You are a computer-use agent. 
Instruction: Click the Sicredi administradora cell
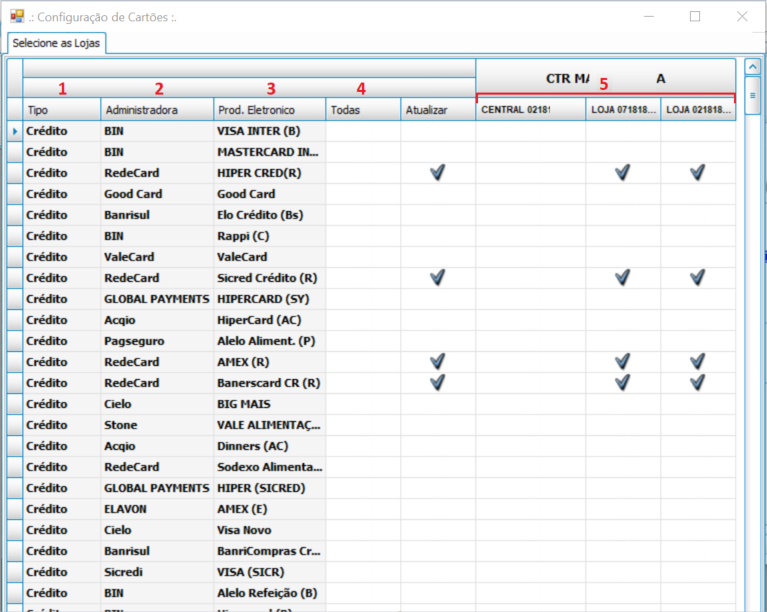157,572
